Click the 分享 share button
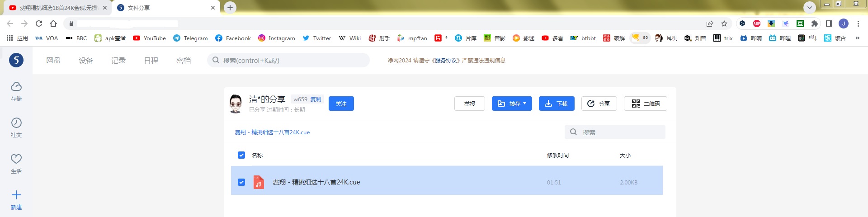 tap(599, 104)
